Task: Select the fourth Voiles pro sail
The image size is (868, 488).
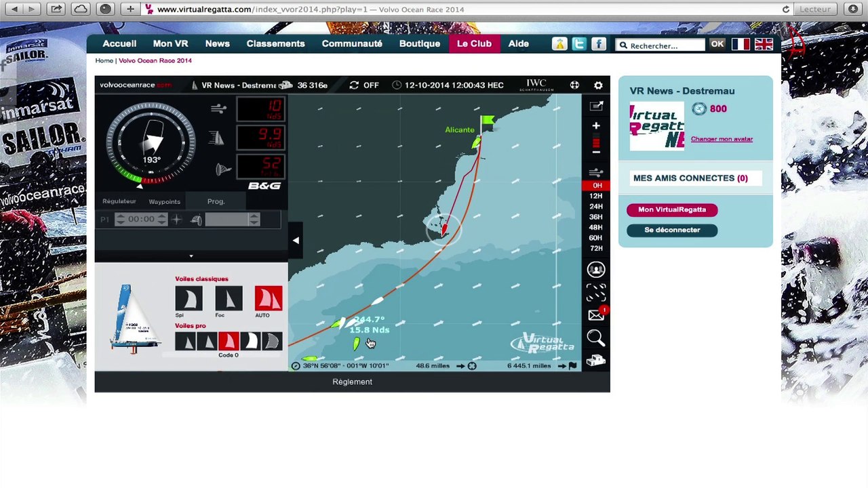Action: point(250,341)
